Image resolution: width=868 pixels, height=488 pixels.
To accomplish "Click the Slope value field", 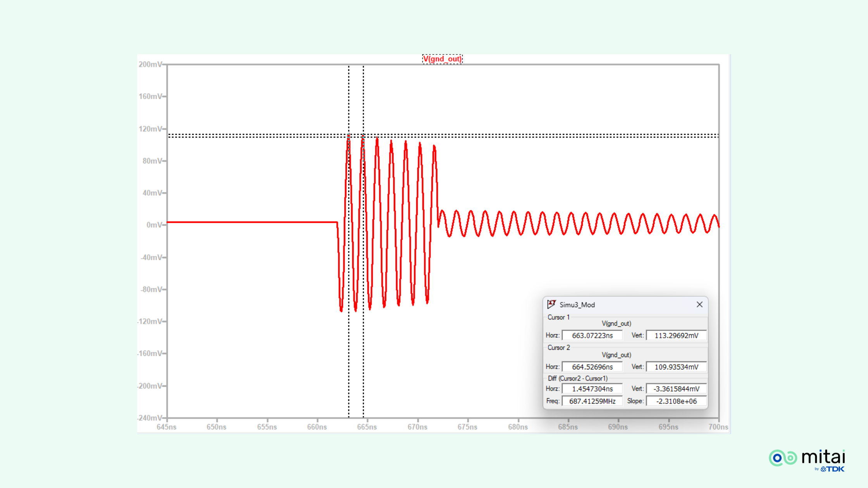I will (x=676, y=401).
